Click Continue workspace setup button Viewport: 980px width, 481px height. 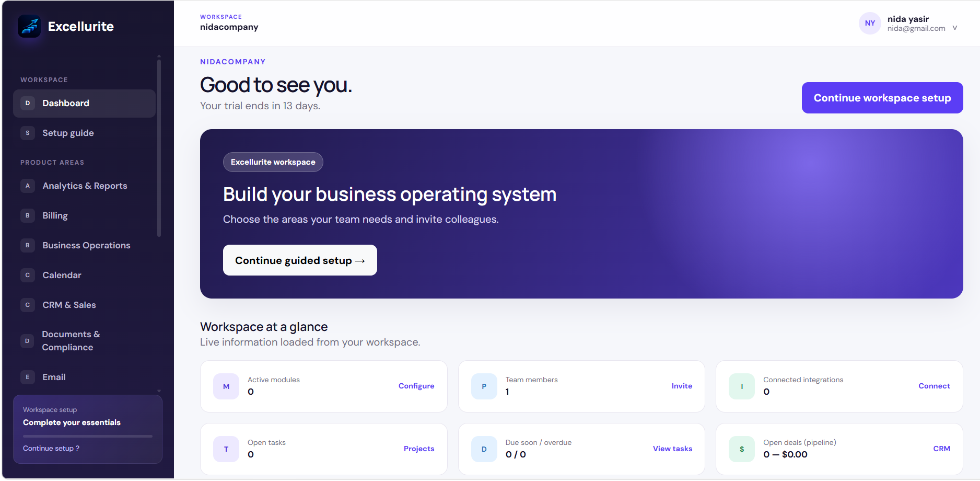click(882, 98)
